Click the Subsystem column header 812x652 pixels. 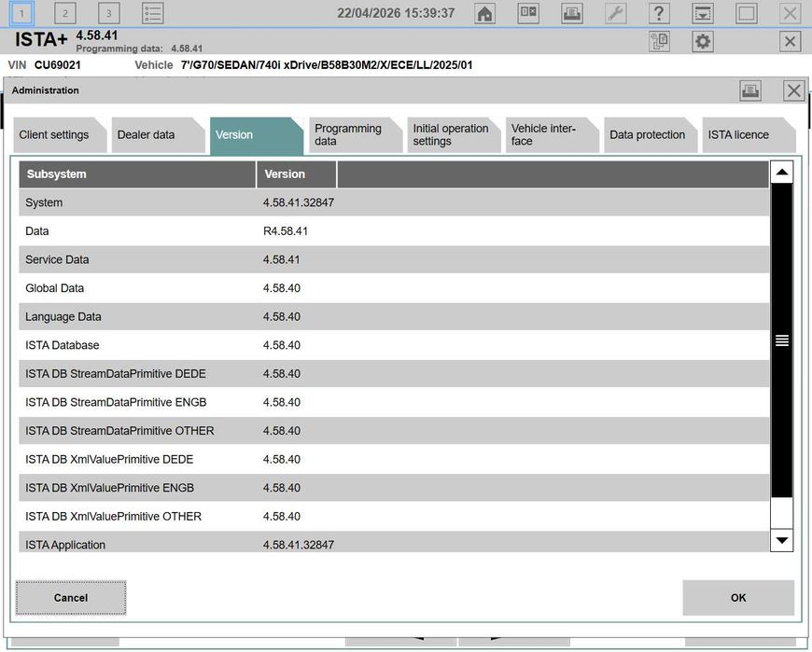[137, 174]
